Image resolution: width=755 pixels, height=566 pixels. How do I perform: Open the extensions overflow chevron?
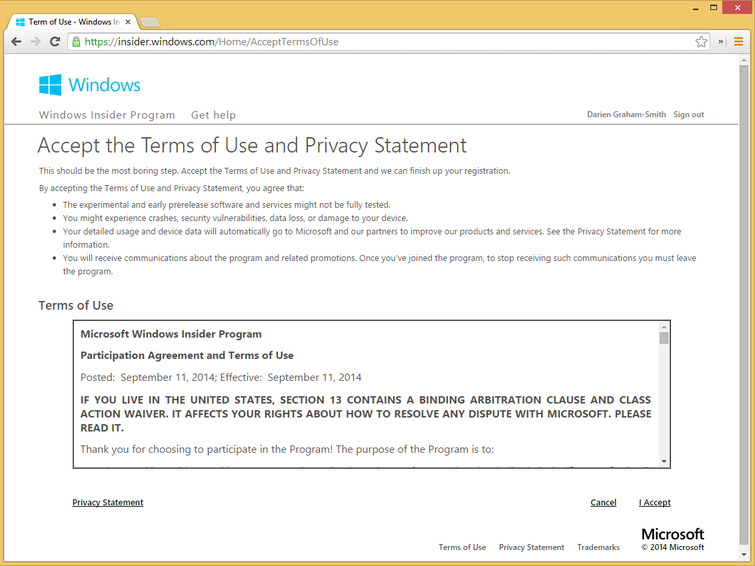(721, 42)
